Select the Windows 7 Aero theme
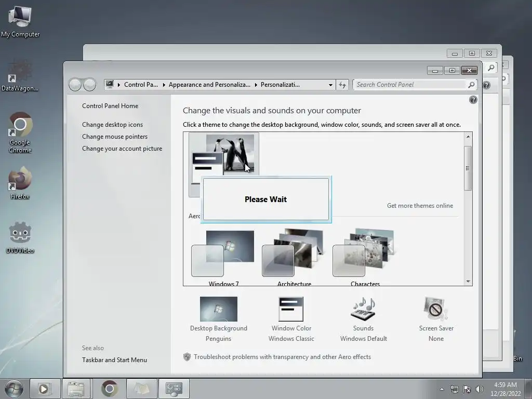 pyautogui.click(x=223, y=257)
